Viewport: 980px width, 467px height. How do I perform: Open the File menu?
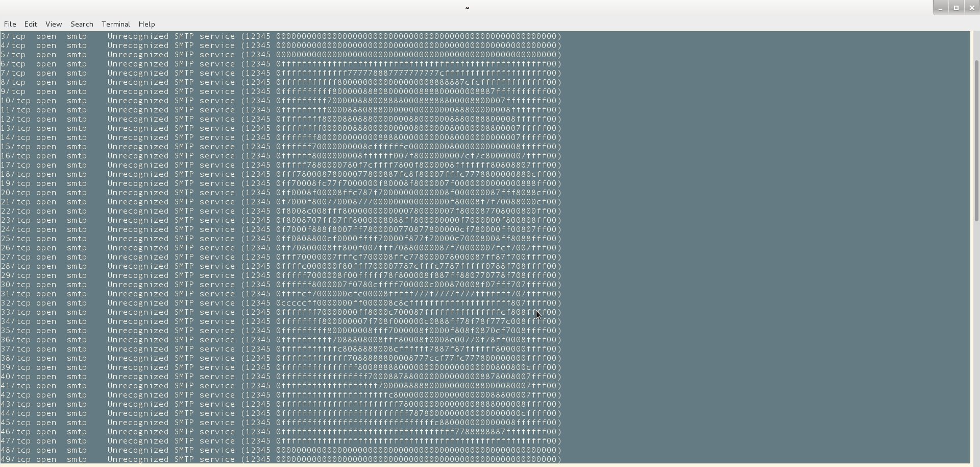click(x=10, y=24)
